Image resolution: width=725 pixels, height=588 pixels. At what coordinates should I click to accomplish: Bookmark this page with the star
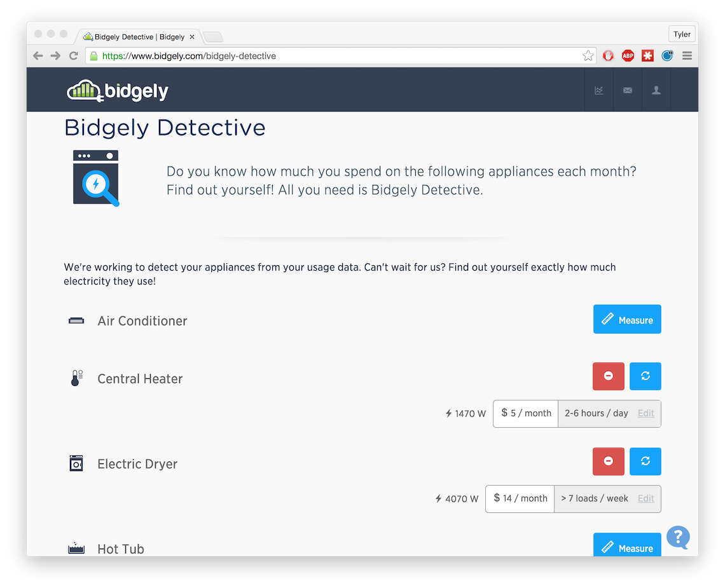[x=588, y=56]
